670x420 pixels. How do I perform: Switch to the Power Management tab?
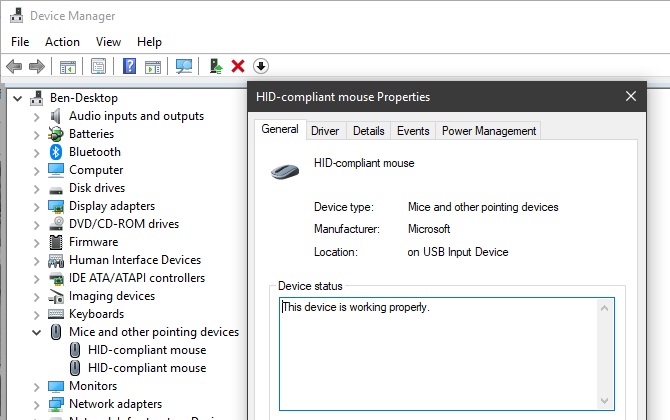click(x=489, y=131)
